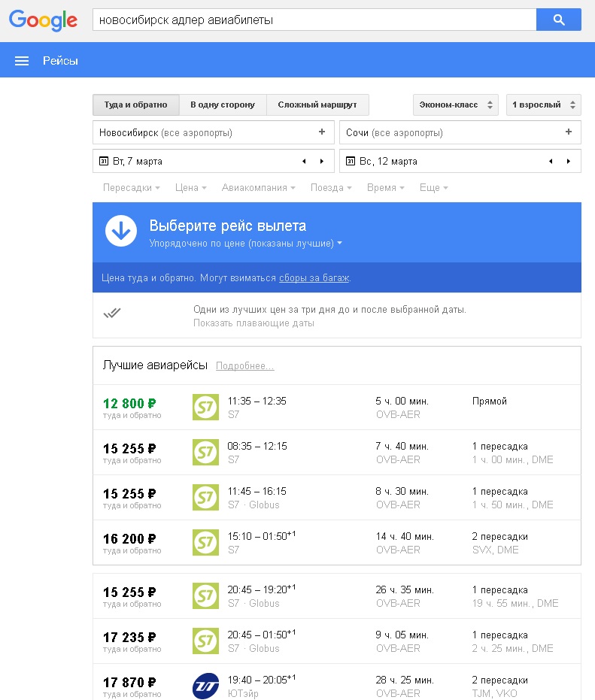Click the blue search magnifier button
This screenshot has height=700, width=595.
click(x=558, y=20)
